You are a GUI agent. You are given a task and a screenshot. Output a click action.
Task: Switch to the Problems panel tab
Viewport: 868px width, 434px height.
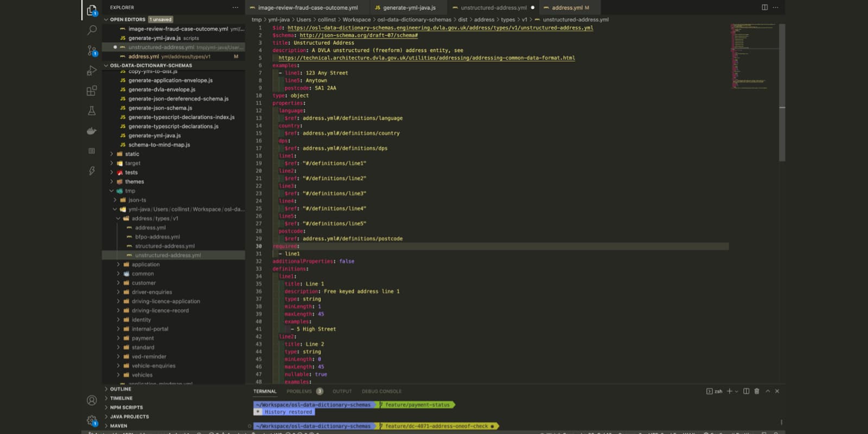tap(299, 391)
